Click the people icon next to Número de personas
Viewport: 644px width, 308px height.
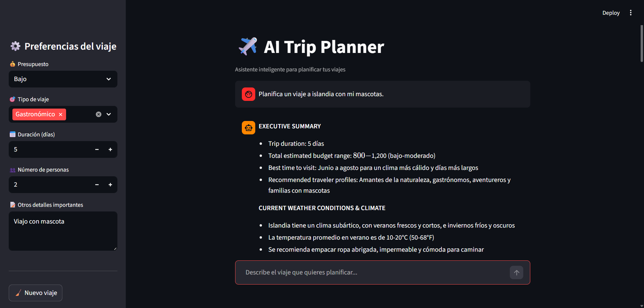pyautogui.click(x=12, y=170)
